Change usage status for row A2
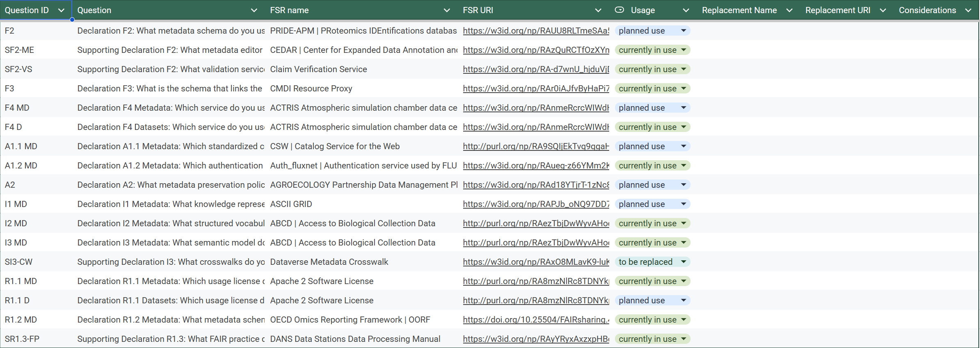The width and height of the screenshot is (980, 348). [x=652, y=185]
